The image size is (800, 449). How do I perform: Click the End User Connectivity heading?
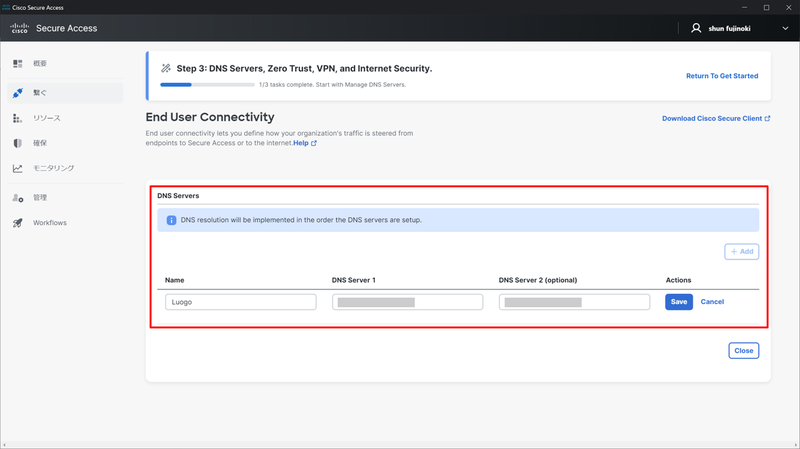210,117
